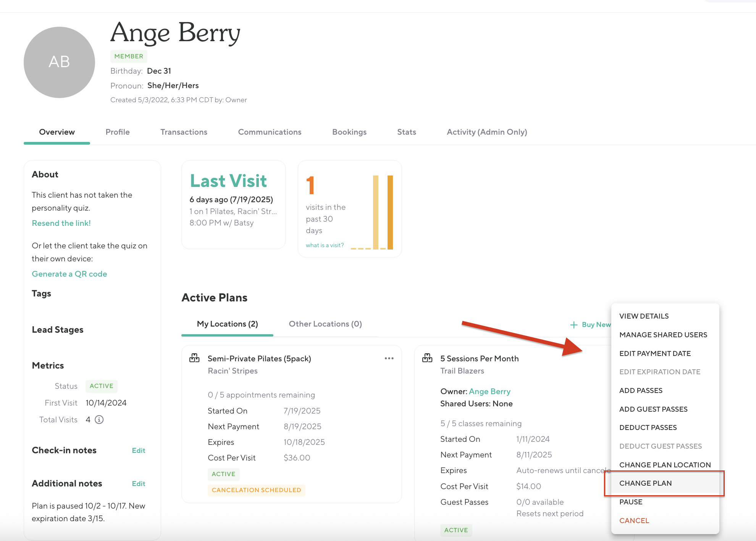Edit the Check-in notes
Viewport: 756px width, 541px height.
click(138, 451)
